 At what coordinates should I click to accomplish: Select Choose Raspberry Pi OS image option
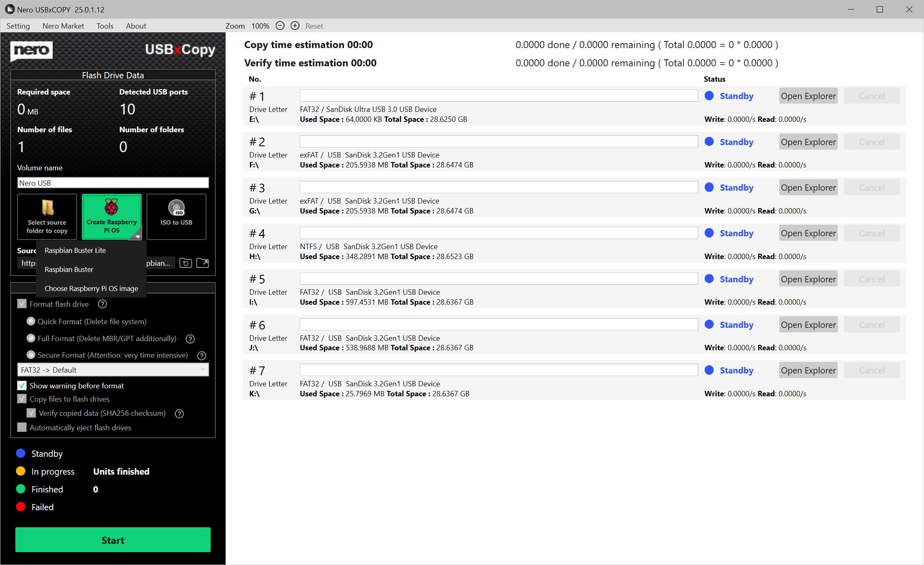coord(92,289)
